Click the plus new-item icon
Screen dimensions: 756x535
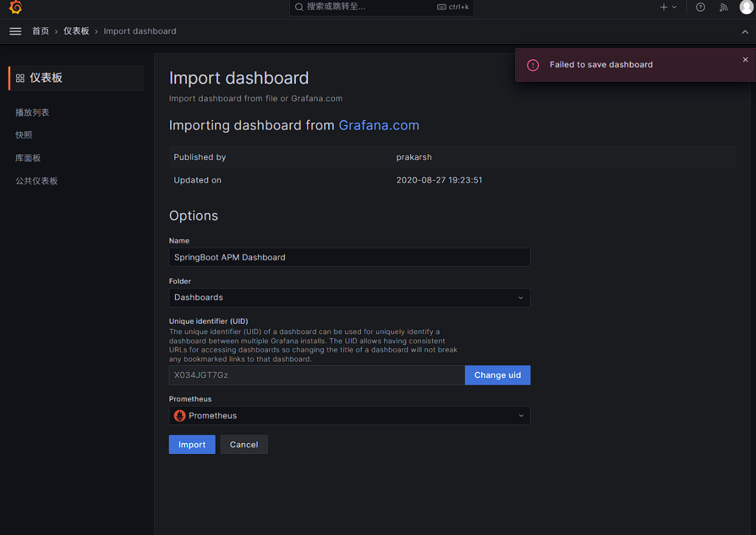coord(664,7)
